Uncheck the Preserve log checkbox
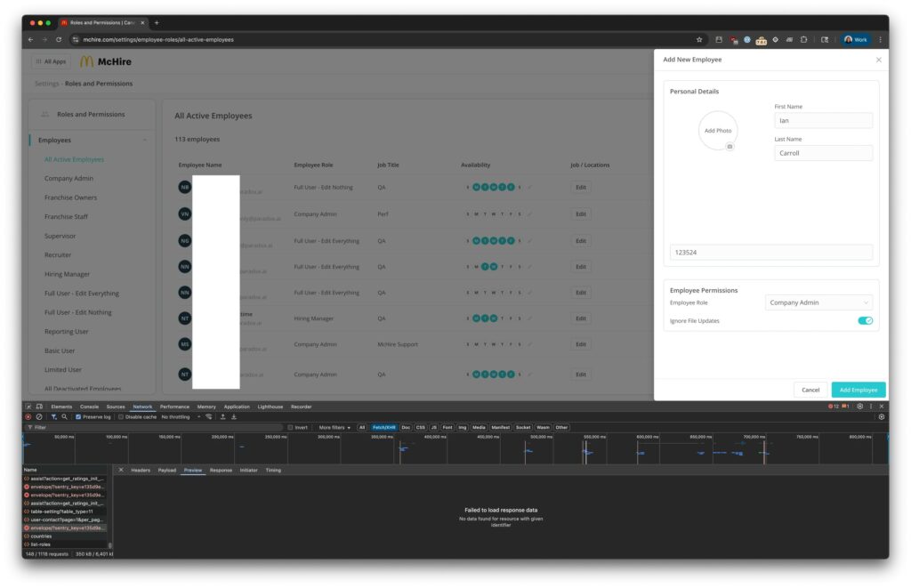This screenshot has height=588, width=911. (x=79, y=416)
